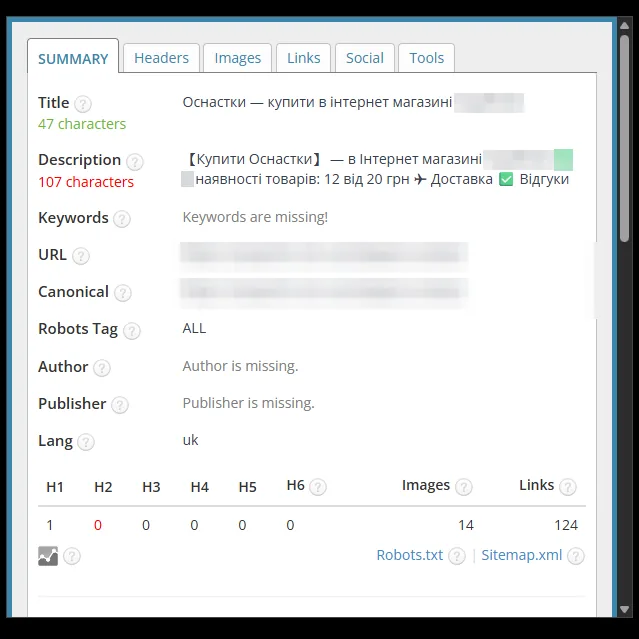Click 'Publisher is missing.' text
Image resolution: width=639 pixels, height=639 pixels.
click(249, 403)
